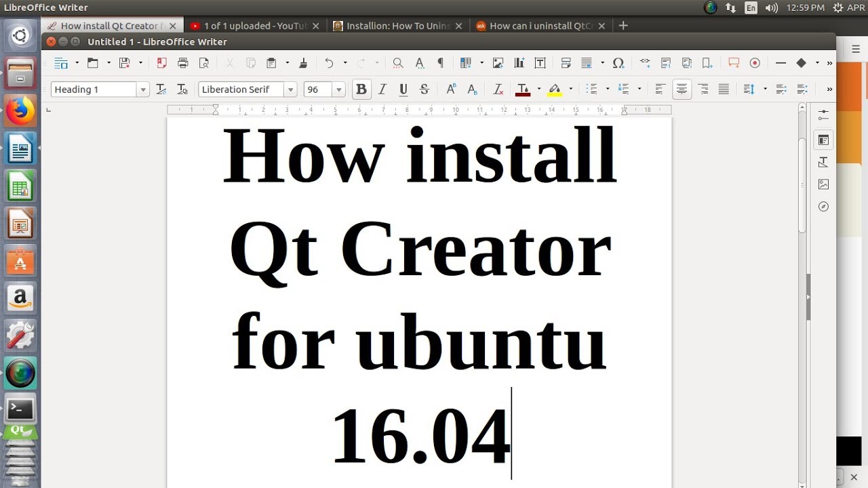The width and height of the screenshot is (868, 488).
Task: Activate Clone Formatting paintbrush
Action: click(303, 63)
